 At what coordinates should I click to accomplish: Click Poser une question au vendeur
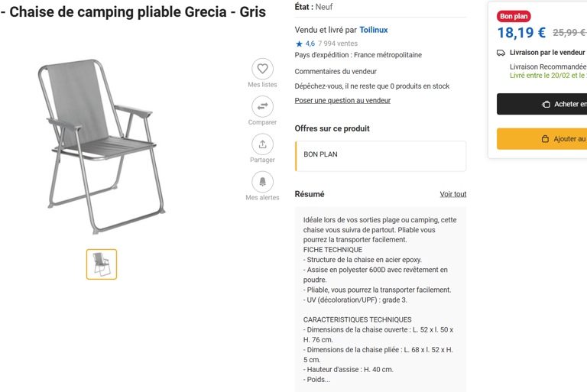point(342,101)
